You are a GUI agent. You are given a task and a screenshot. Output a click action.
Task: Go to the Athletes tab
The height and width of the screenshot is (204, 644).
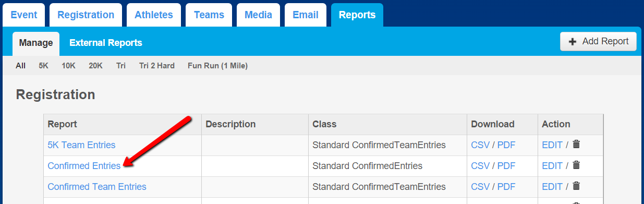[x=154, y=15]
